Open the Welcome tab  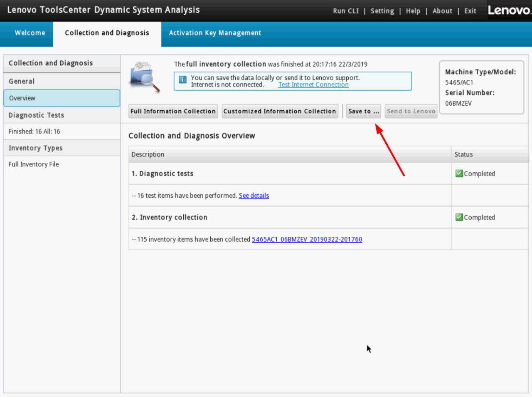(30, 33)
